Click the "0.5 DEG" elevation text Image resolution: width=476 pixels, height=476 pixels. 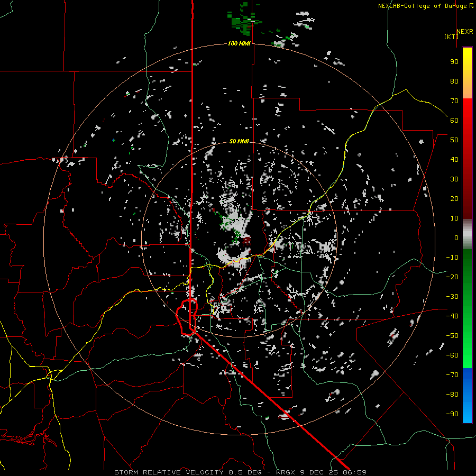point(245,472)
